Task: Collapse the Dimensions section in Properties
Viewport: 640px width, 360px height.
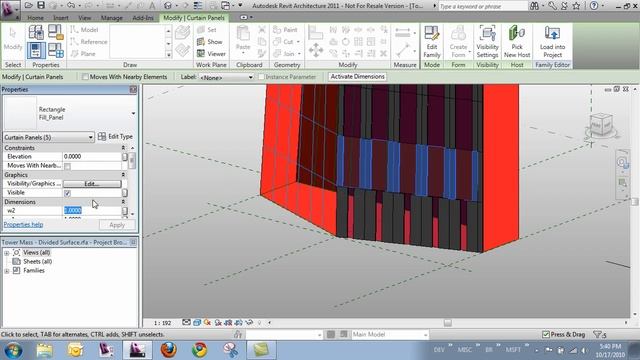Action: pyautogui.click(x=123, y=202)
